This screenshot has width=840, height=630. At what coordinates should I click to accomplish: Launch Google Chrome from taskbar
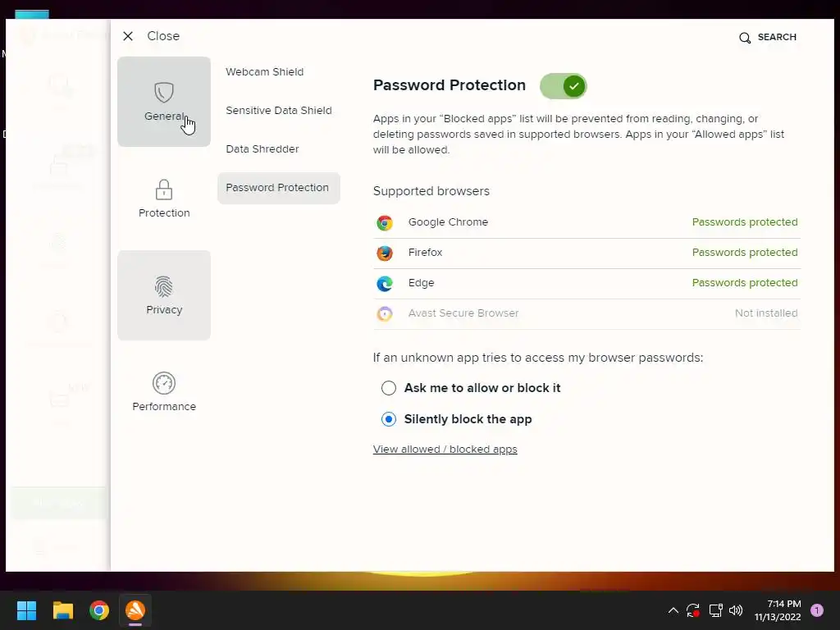point(99,610)
